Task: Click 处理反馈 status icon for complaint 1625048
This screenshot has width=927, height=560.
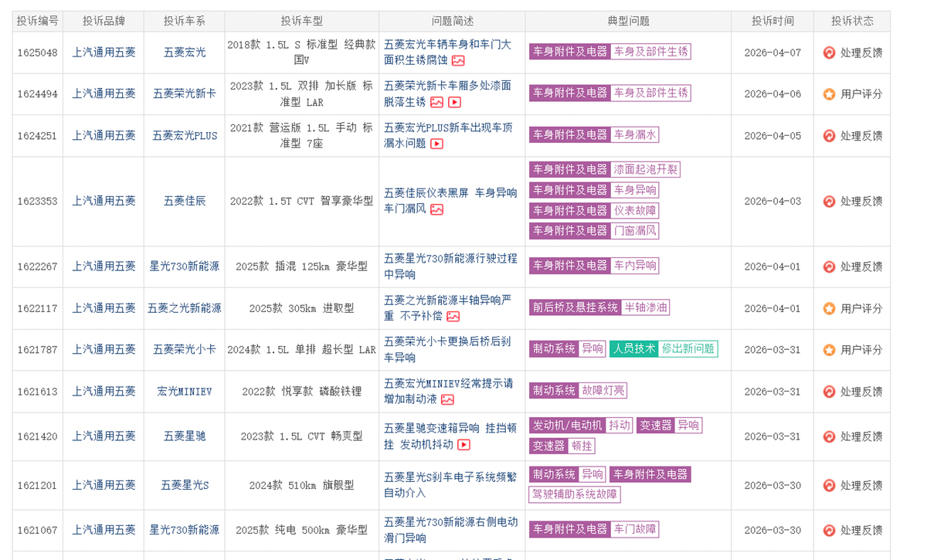Action: [829, 53]
